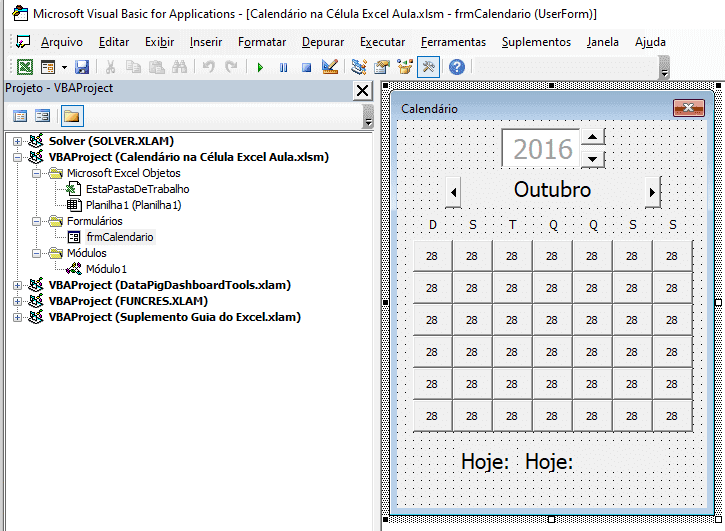This screenshot has height=531, width=725.
Task: Collapse the Módulos folder
Action: pos(37,253)
